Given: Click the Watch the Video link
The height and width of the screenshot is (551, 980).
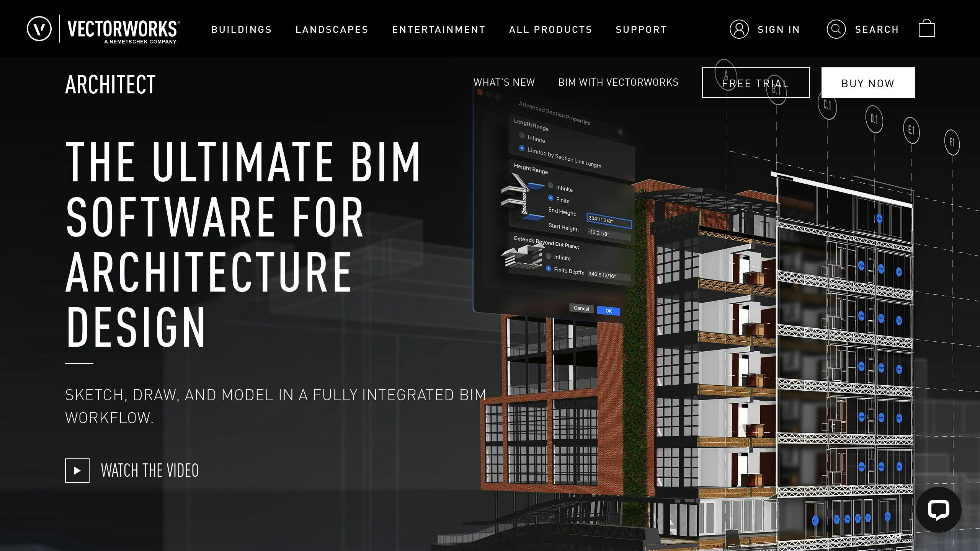Looking at the screenshot, I should (150, 471).
